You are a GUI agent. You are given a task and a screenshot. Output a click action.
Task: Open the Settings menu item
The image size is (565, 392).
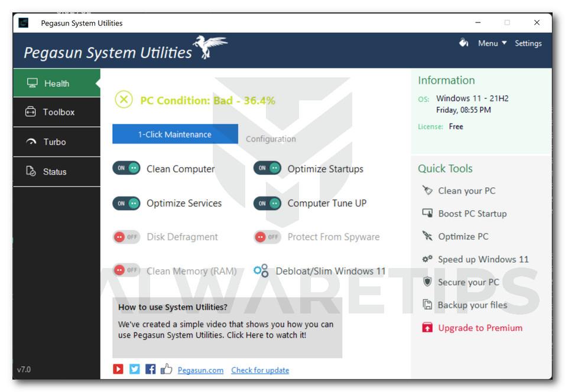(x=528, y=43)
